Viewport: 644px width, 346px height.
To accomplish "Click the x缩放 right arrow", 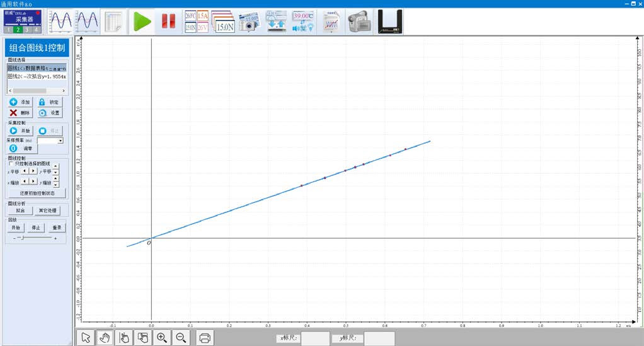I will [33, 182].
